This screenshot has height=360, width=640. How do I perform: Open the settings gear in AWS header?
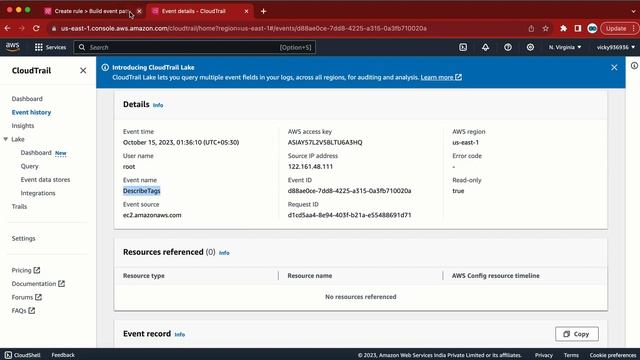point(530,47)
